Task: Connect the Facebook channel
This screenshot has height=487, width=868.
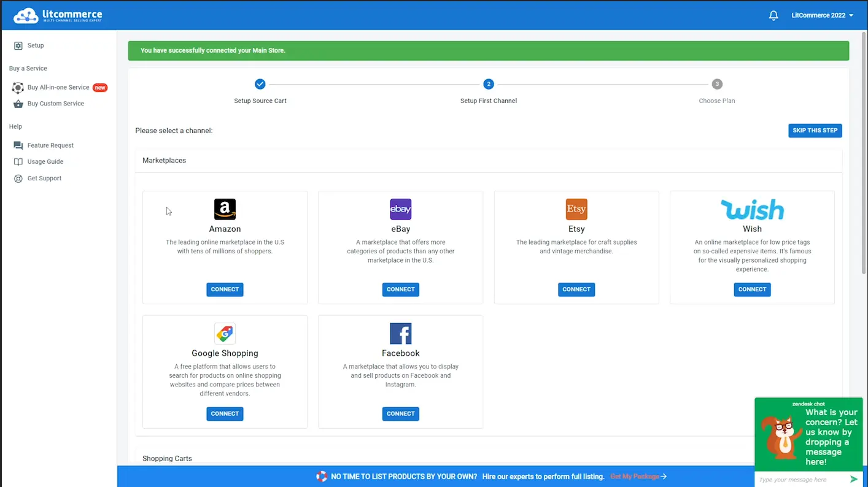Action: click(x=401, y=414)
